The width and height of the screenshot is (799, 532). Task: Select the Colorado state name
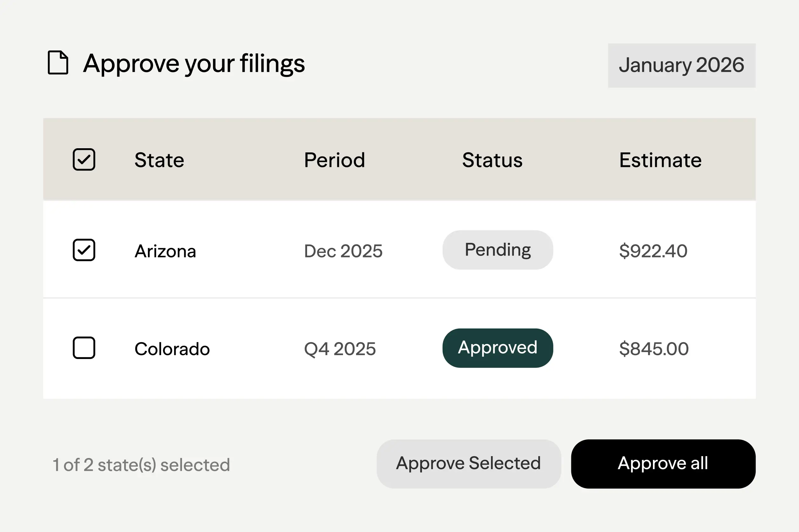pos(172,349)
